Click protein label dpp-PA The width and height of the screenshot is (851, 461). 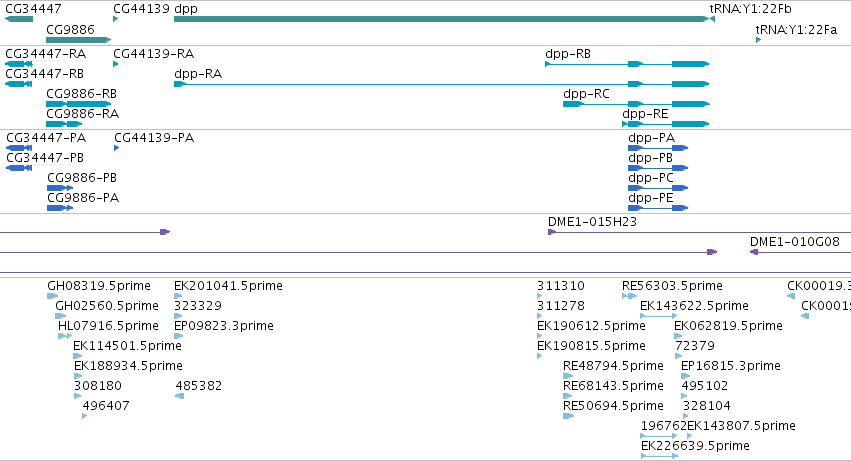click(652, 138)
